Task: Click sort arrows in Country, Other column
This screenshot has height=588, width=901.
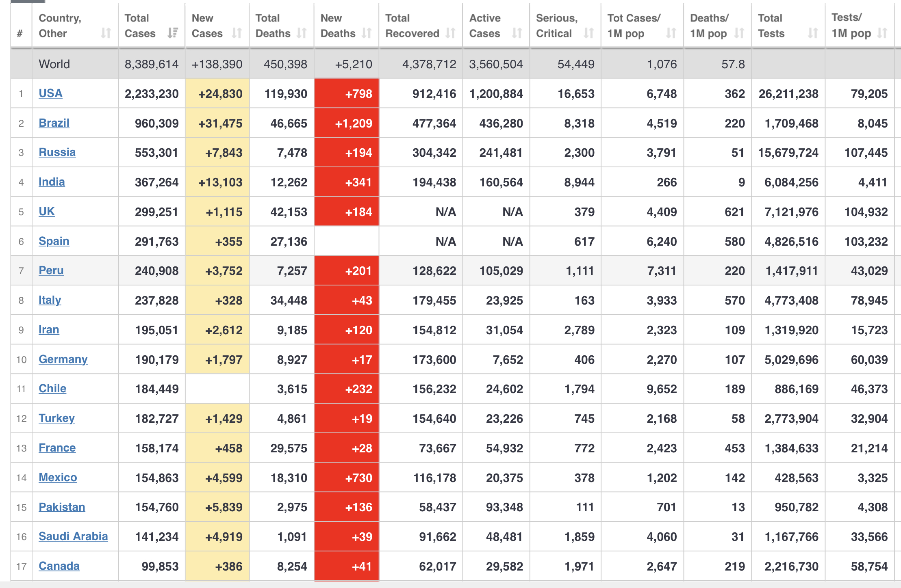Action: [x=106, y=33]
